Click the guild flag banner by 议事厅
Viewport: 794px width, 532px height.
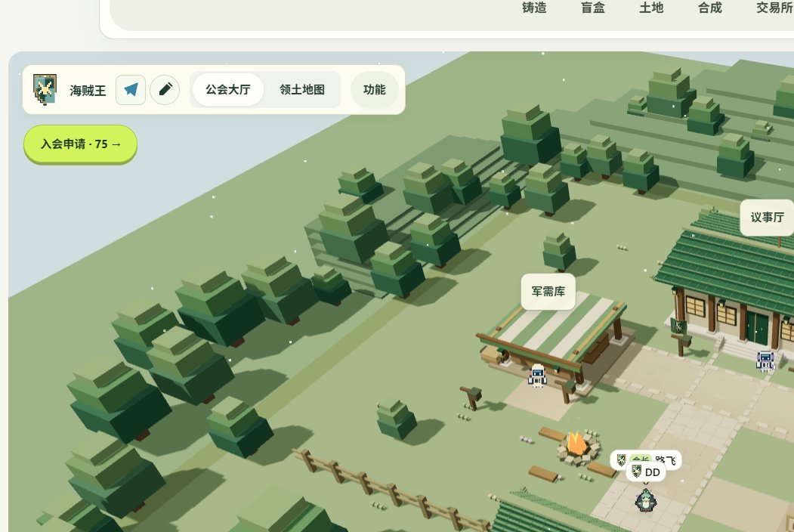[x=678, y=326]
